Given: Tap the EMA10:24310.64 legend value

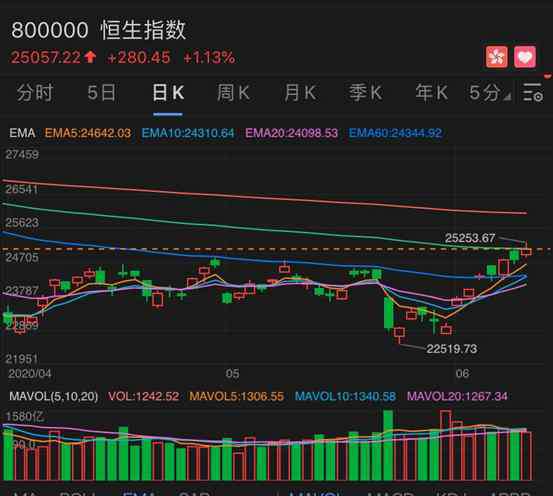Looking at the screenshot, I should pos(188,133).
